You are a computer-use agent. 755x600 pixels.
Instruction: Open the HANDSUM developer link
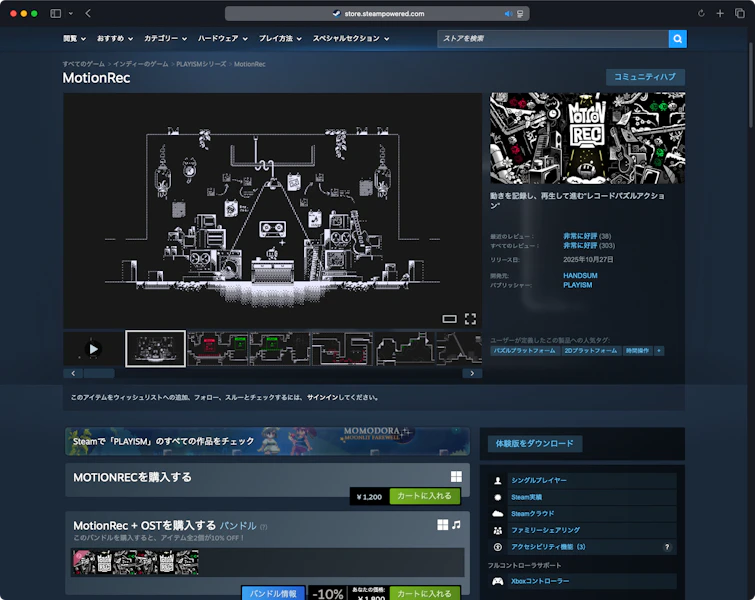[x=580, y=275]
